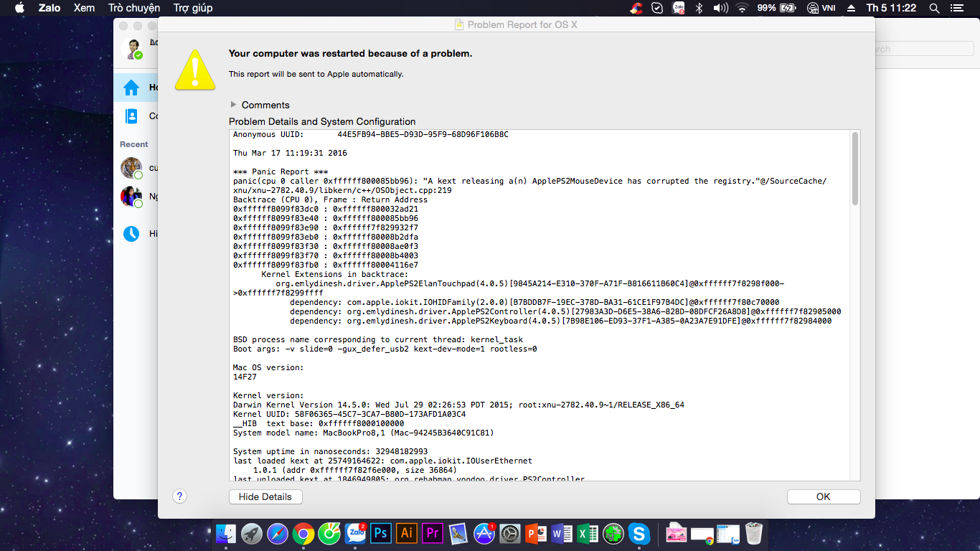Select the tiger avatar recent chat

pyautogui.click(x=131, y=168)
